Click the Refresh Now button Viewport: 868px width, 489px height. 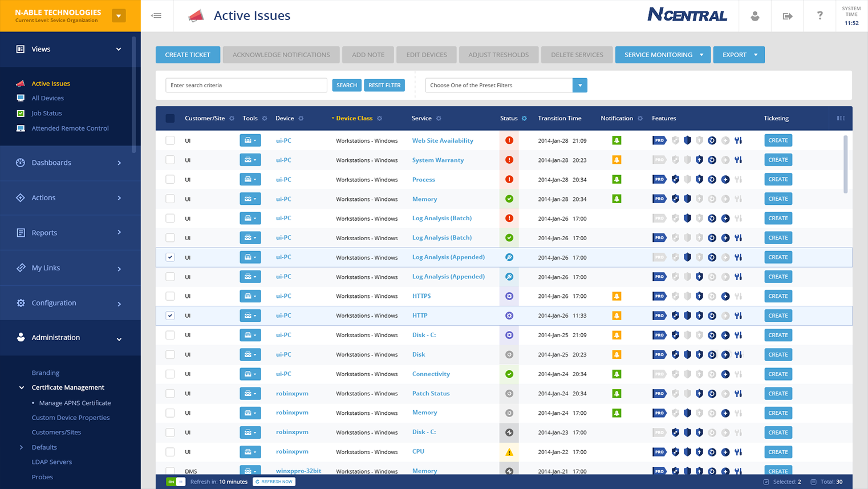pyautogui.click(x=274, y=482)
